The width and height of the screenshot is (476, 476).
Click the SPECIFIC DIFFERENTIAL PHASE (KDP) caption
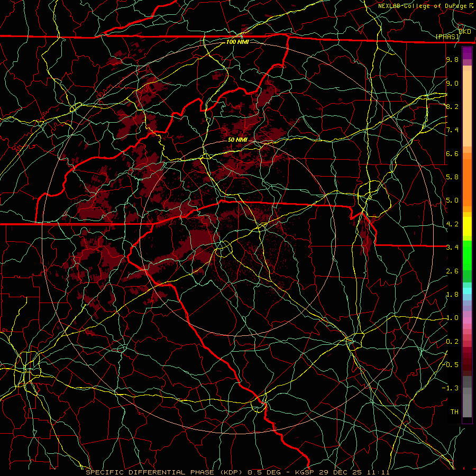click(164, 472)
